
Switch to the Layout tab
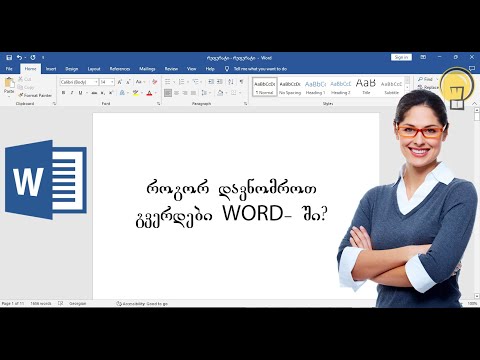94,69
